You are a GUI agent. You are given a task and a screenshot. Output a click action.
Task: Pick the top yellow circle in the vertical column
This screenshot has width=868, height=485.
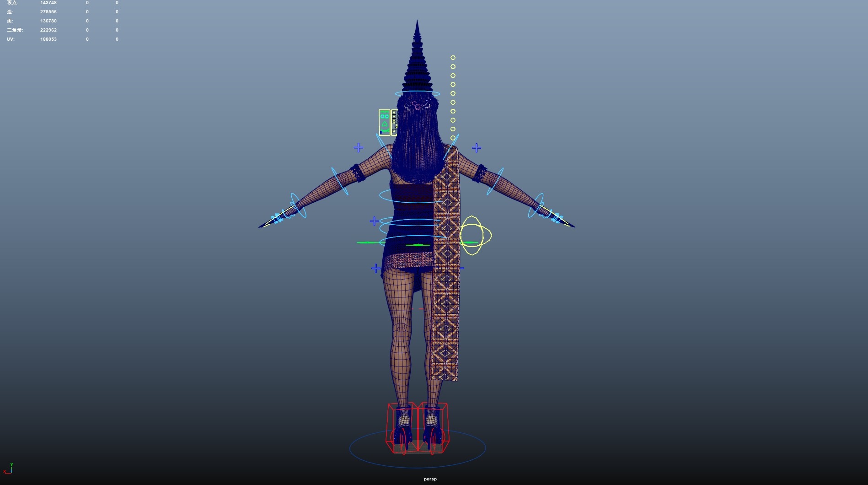453,58
